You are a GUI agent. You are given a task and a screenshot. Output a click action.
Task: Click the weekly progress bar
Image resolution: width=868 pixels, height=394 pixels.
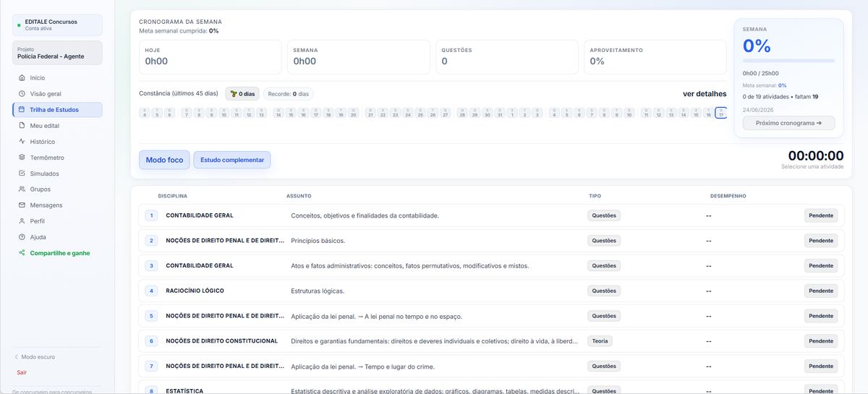788,61
